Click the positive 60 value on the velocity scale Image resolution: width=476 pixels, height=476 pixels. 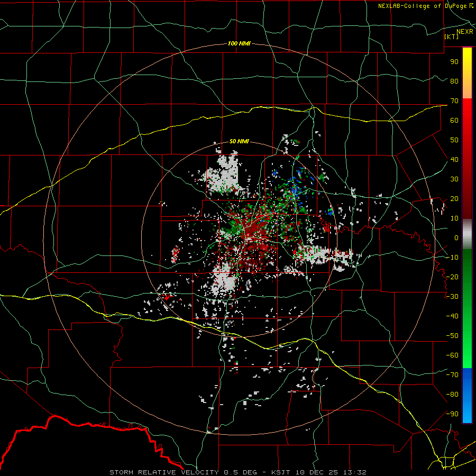[454, 120]
